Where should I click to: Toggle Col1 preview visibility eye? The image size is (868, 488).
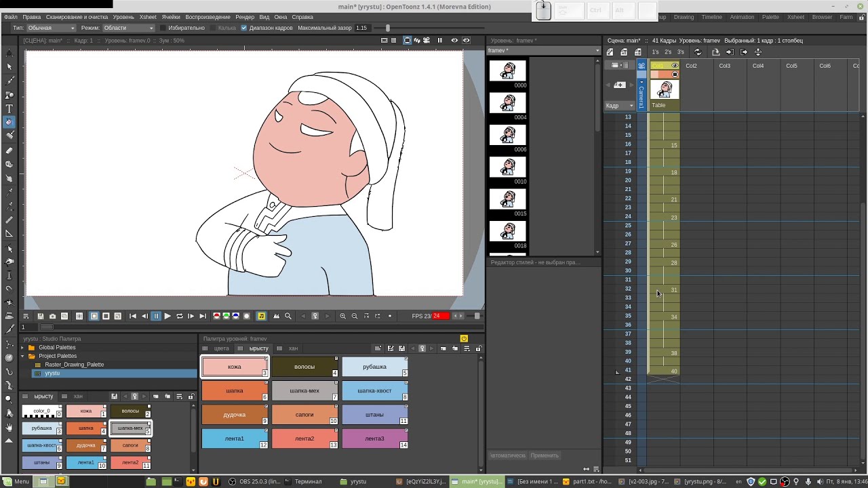point(674,66)
